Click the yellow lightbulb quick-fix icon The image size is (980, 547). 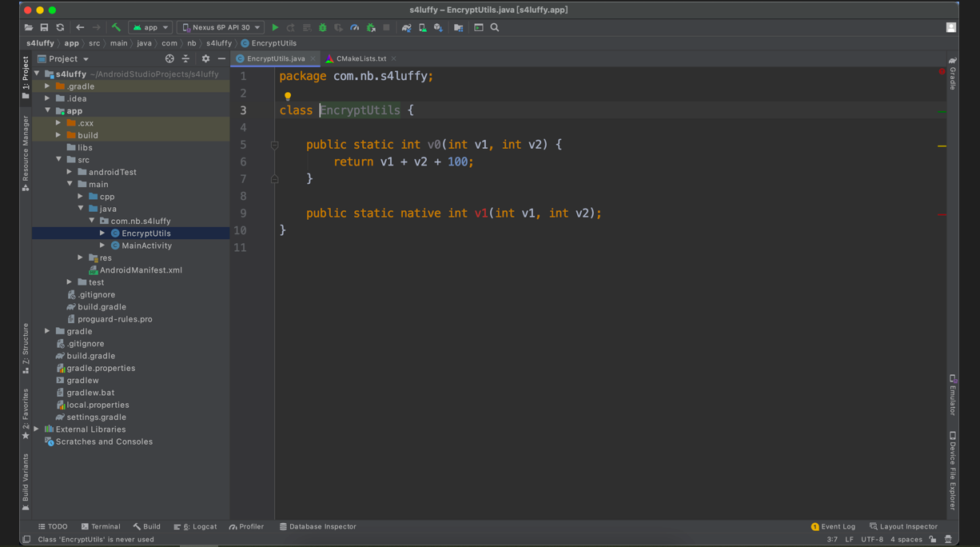(288, 96)
